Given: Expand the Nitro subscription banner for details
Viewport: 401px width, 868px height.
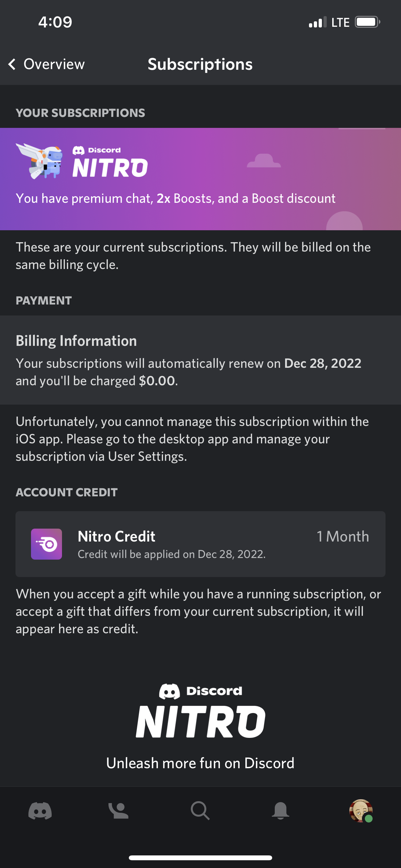Looking at the screenshot, I should coord(200,179).
